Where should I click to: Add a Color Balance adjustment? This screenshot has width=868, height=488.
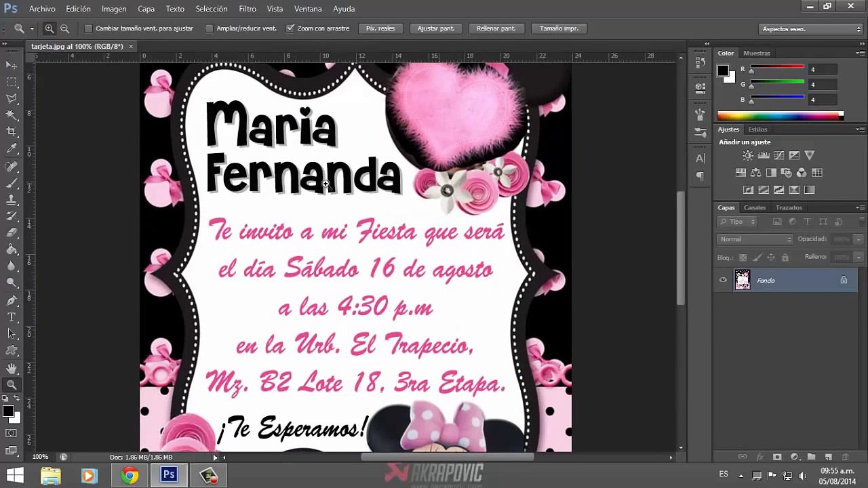tap(756, 173)
